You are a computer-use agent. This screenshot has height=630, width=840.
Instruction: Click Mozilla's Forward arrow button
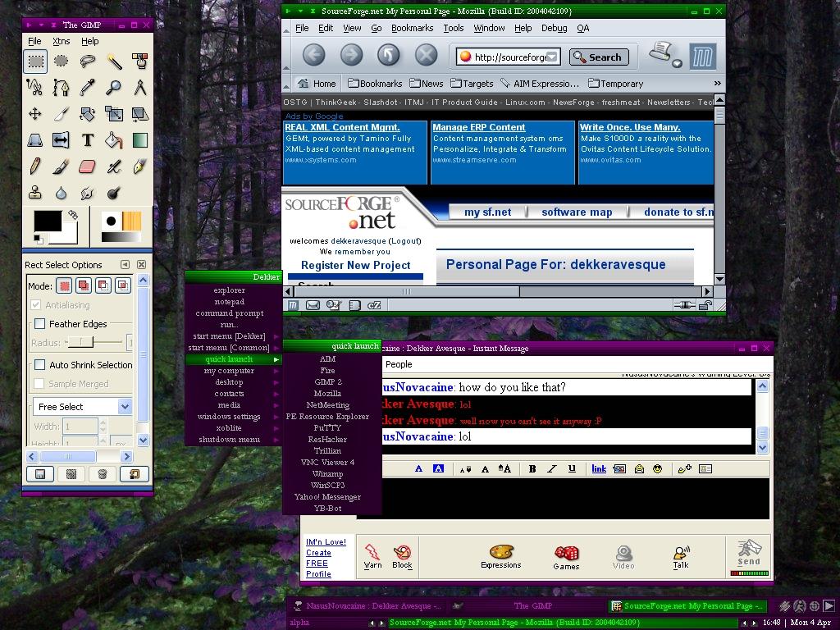[351, 55]
